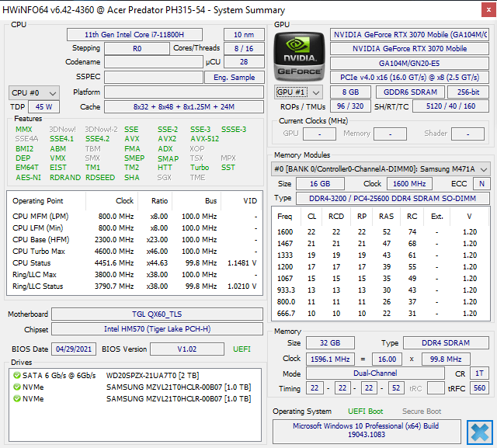
Task: Click the TGL QX60_TLS motherboard field
Action: [157, 314]
